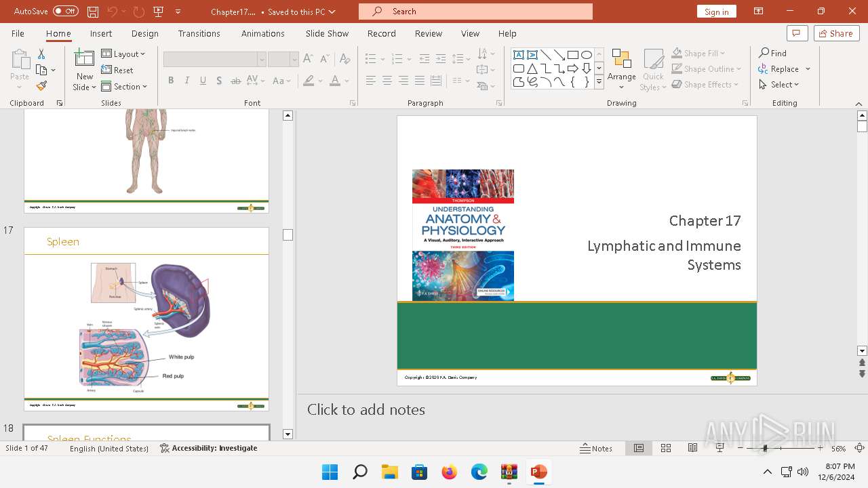The height and width of the screenshot is (488, 868).
Task: Open the Section dropdown
Action: click(124, 87)
